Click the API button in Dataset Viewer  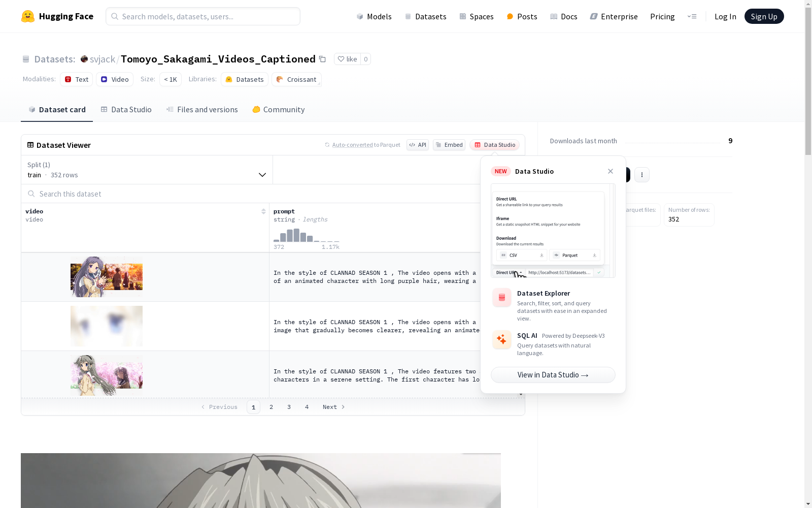point(418,145)
